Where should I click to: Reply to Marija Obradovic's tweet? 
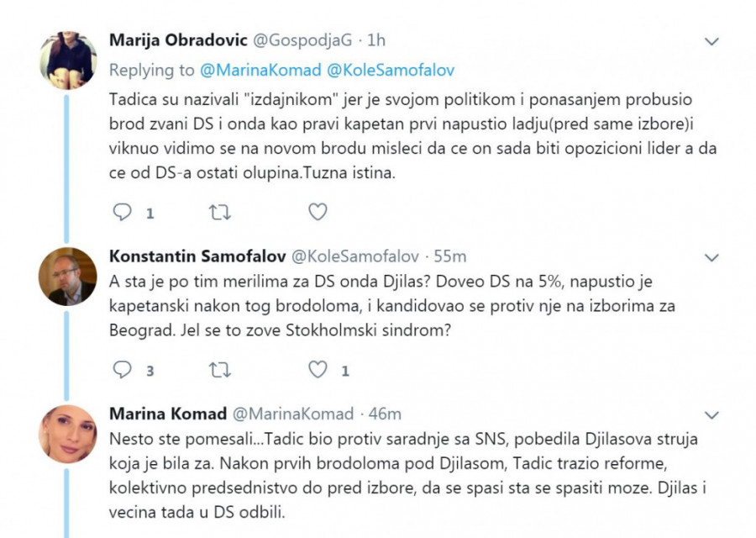click(122, 213)
